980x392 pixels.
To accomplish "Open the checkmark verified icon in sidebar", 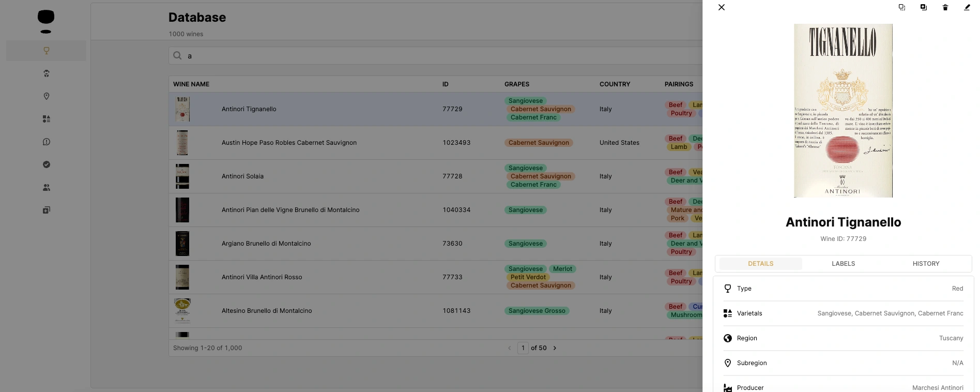I will pyautogui.click(x=46, y=164).
